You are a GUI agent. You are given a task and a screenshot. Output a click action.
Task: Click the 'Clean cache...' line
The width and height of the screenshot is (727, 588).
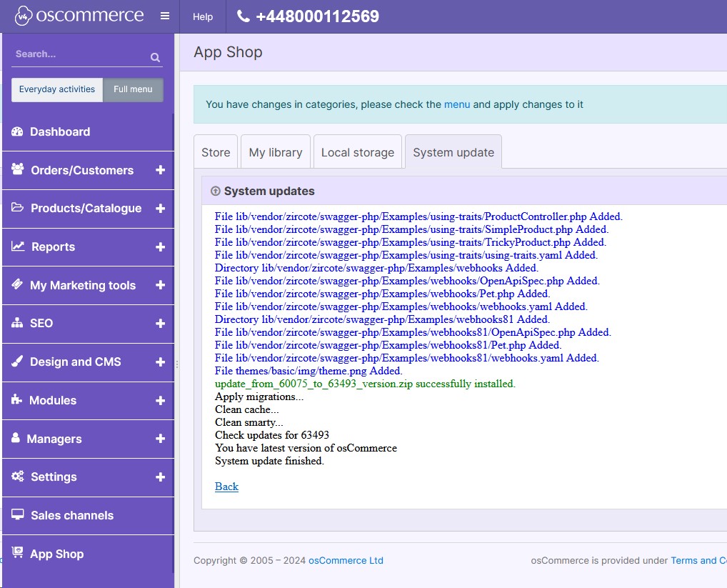pyautogui.click(x=246, y=409)
